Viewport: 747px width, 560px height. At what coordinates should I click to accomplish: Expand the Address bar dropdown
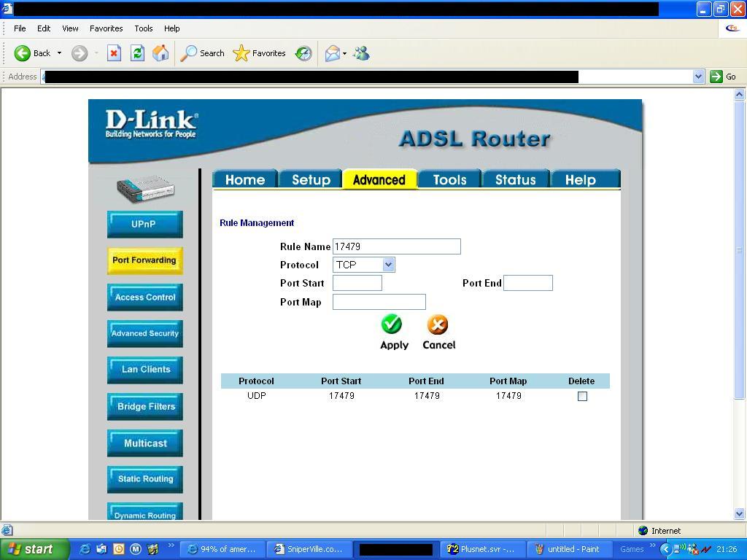698,76
